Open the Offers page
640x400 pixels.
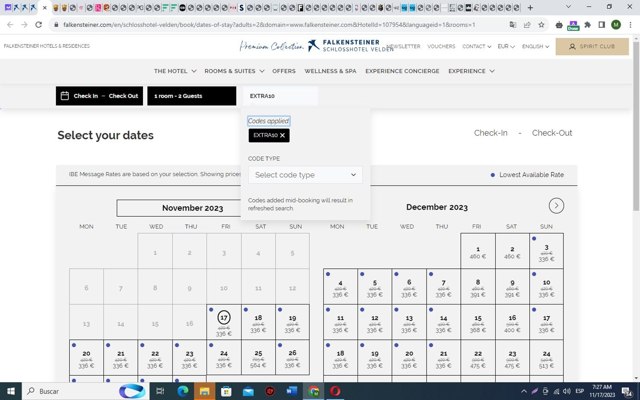coord(284,71)
